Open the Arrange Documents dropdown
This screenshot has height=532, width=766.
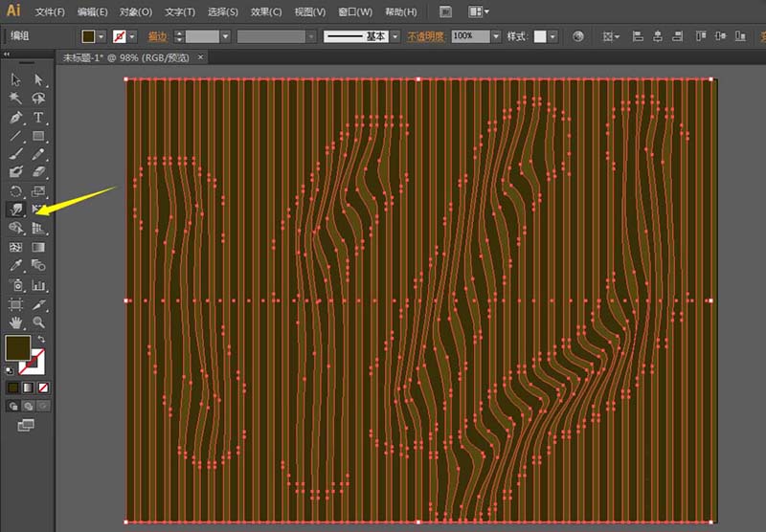coord(478,11)
